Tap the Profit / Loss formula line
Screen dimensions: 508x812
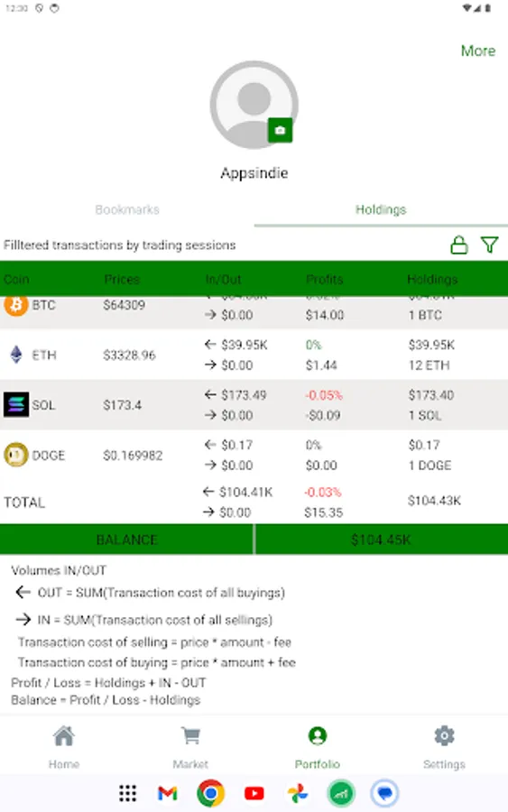pos(108,683)
